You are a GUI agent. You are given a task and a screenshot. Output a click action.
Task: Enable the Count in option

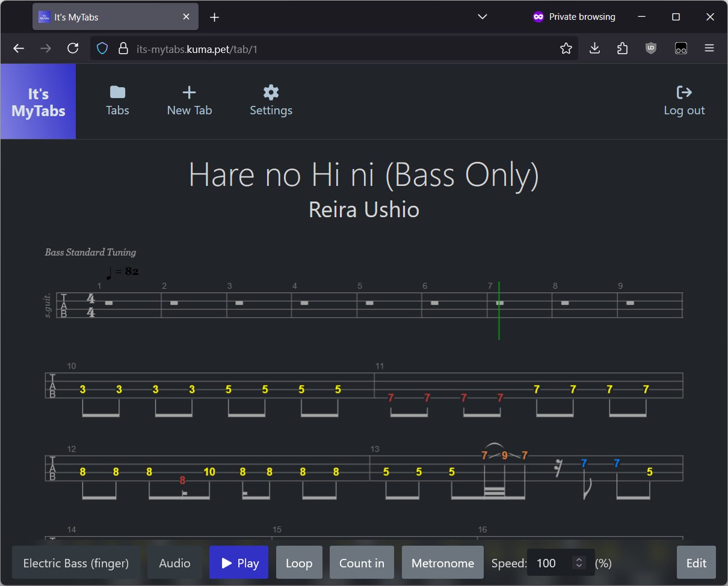pos(362,563)
